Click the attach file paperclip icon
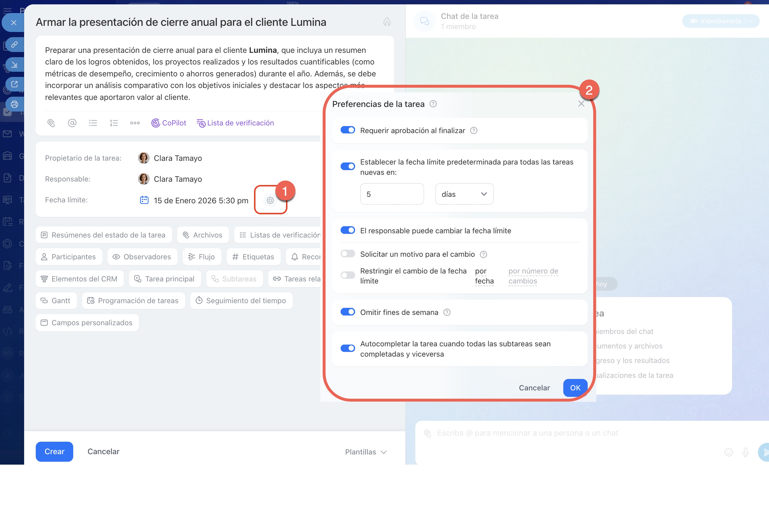This screenshot has width=769, height=532. coord(51,123)
